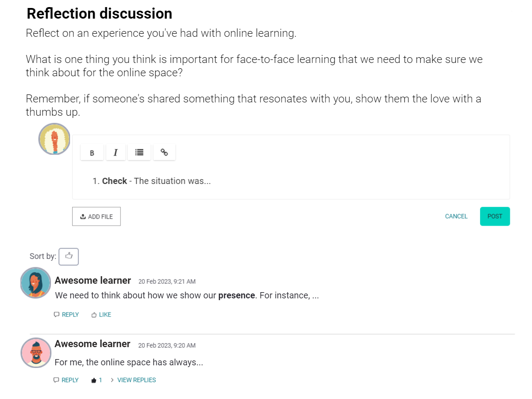Click the chevron next to VIEW REPLIES
This screenshot has height=399, width=532.
pyautogui.click(x=113, y=380)
